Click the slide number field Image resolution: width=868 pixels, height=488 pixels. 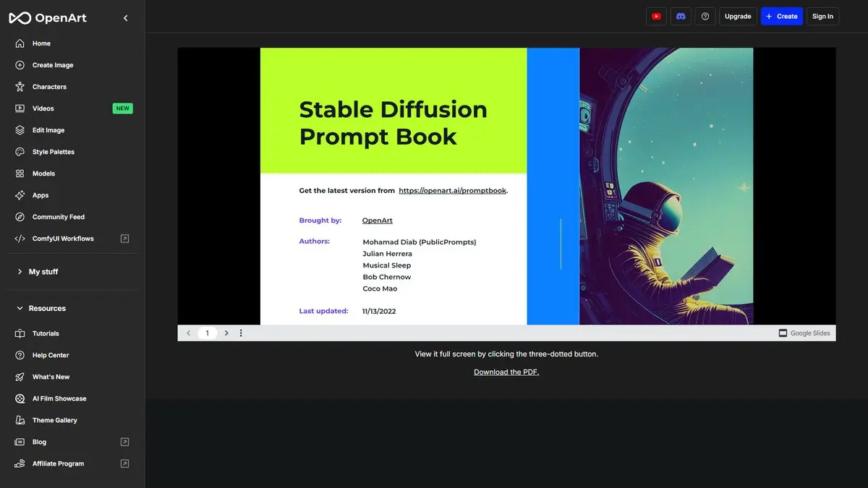click(207, 333)
